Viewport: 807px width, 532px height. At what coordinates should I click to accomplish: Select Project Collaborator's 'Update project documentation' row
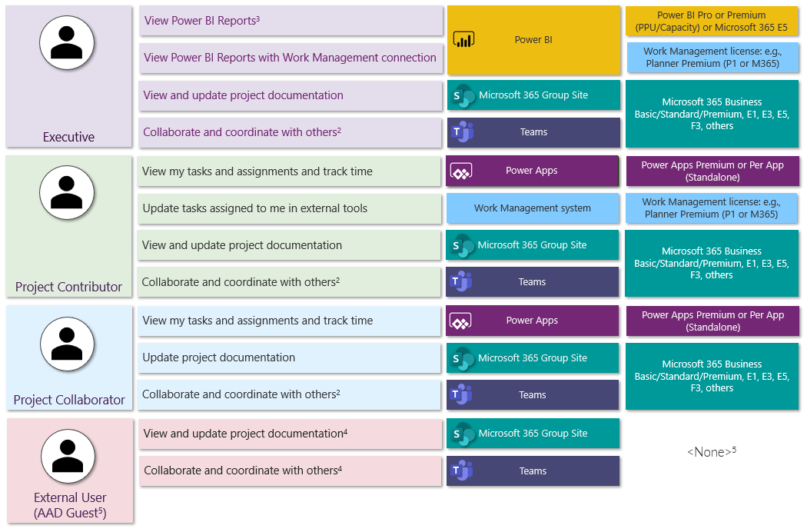click(290, 357)
